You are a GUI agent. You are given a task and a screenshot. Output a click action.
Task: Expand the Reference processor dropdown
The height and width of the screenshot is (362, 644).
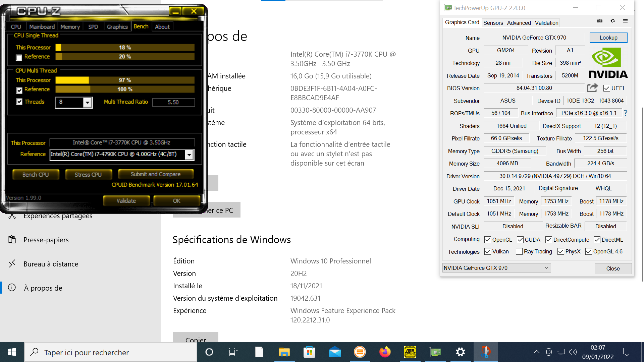[189, 155]
